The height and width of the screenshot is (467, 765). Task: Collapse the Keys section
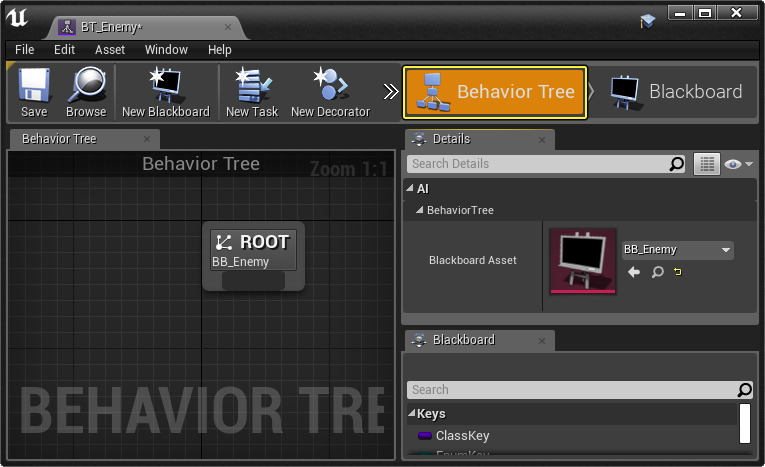click(x=411, y=413)
